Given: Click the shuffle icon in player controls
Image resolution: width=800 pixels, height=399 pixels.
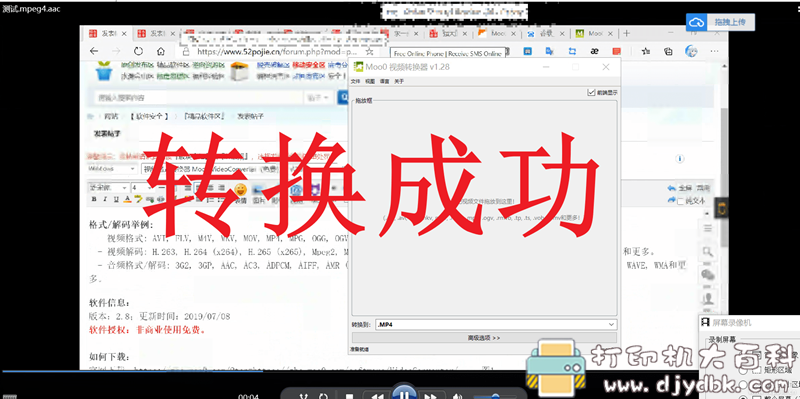Looking at the screenshot, I should (304, 396).
